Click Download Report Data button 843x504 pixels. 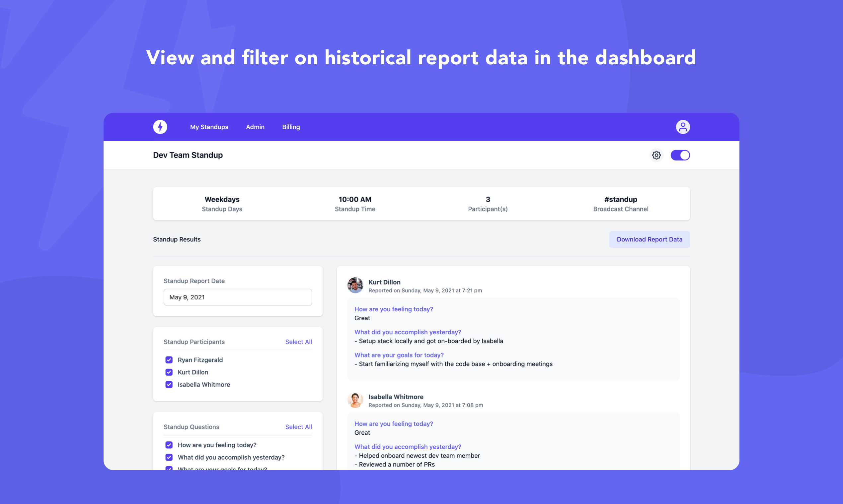[649, 239]
